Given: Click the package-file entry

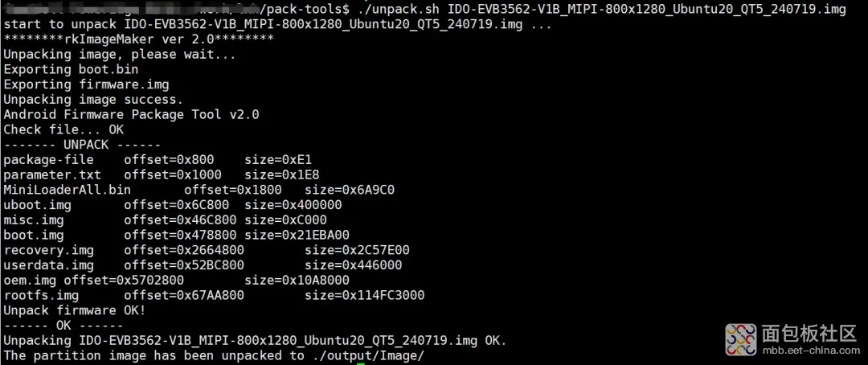Looking at the screenshot, I should (49, 160).
